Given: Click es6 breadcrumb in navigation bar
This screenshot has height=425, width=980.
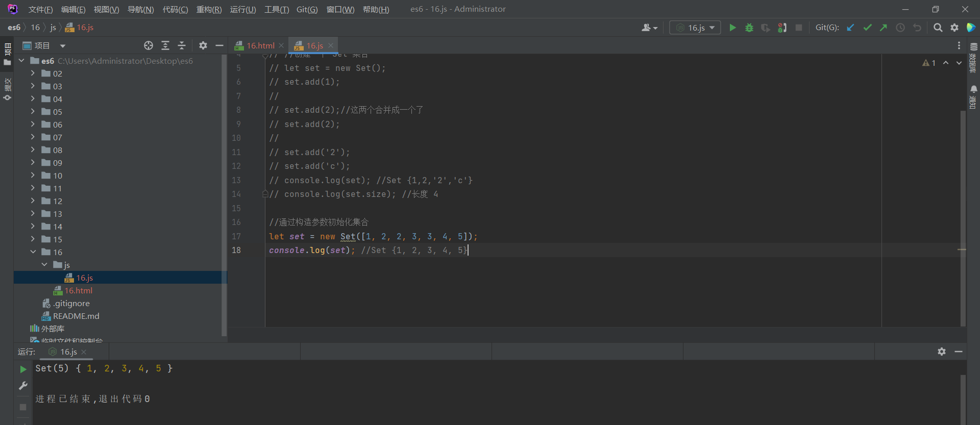Looking at the screenshot, I should point(14,28).
